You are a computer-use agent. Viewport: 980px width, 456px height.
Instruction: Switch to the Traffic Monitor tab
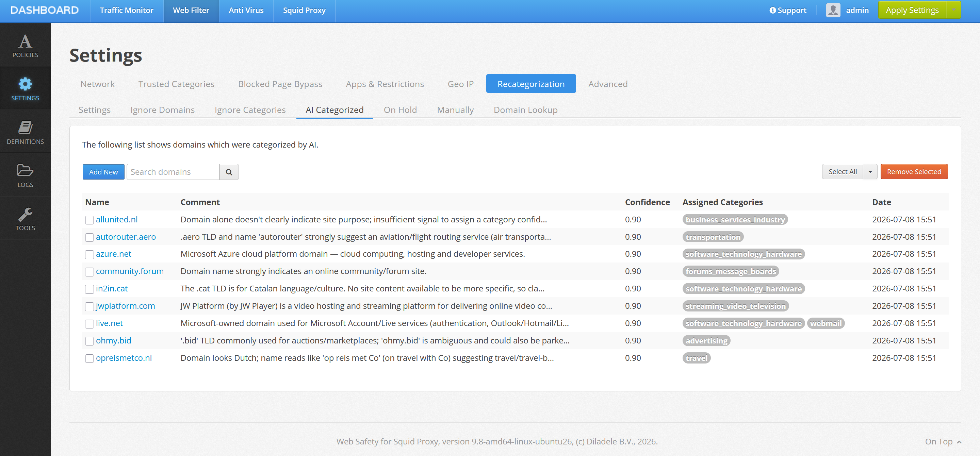(x=126, y=10)
